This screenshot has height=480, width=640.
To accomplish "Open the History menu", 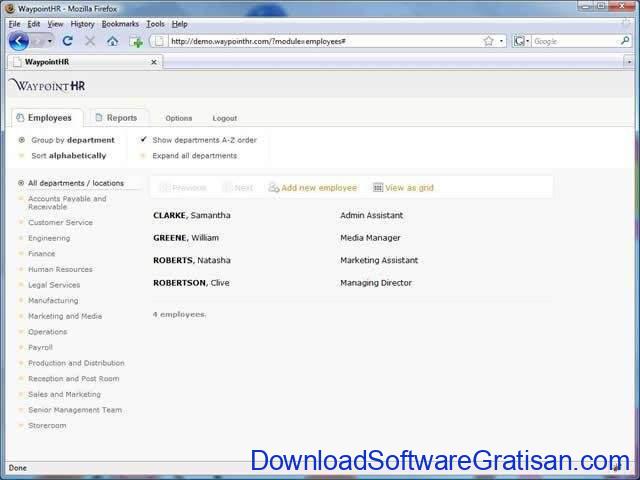I will (x=82, y=24).
